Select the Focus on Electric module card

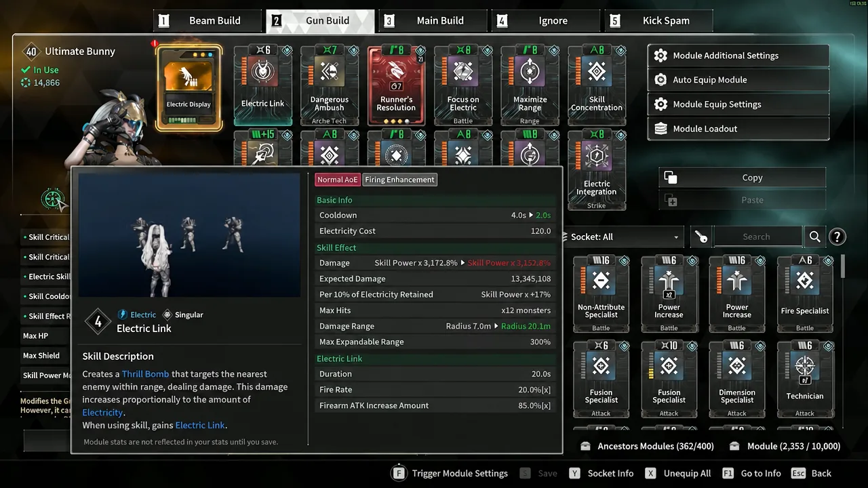pos(463,85)
